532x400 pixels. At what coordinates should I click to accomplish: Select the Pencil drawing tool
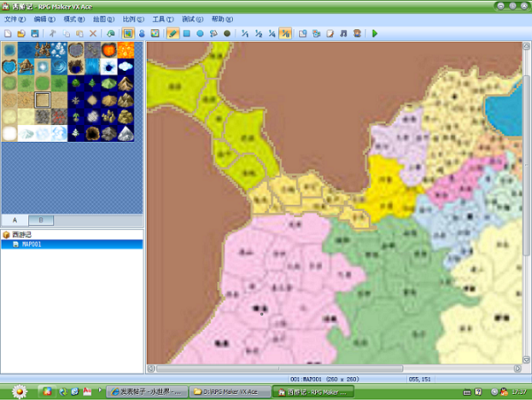(x=172, y=33)
